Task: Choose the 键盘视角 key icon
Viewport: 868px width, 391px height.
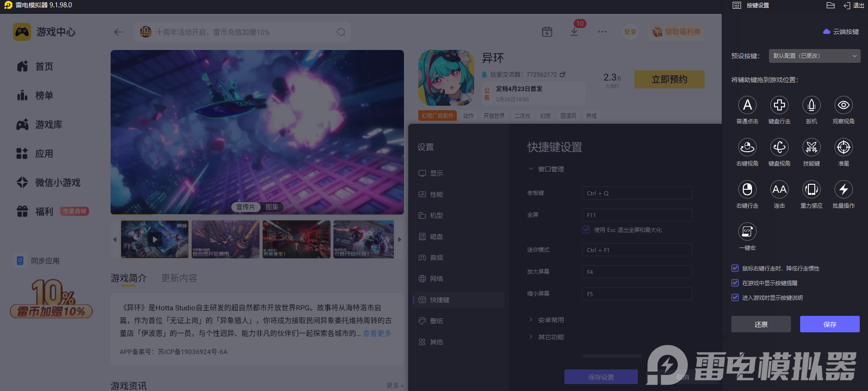Action: (x=780, y=147)
